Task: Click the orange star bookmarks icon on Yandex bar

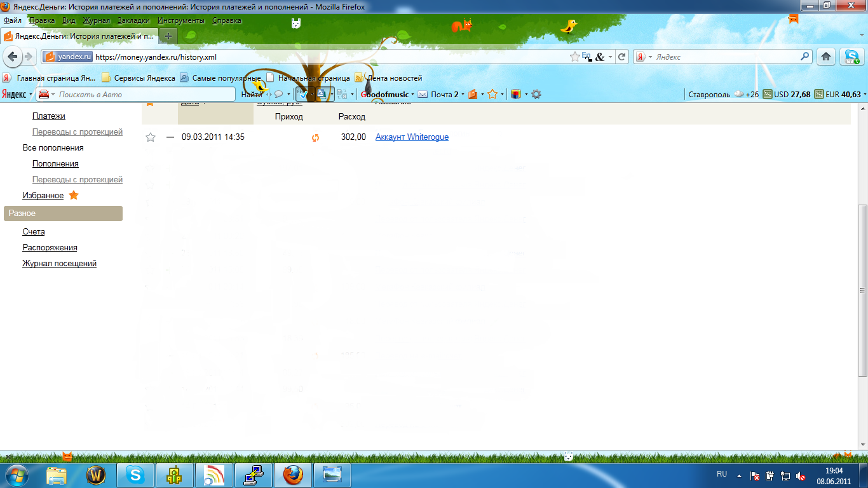Action: pos(492,95)
